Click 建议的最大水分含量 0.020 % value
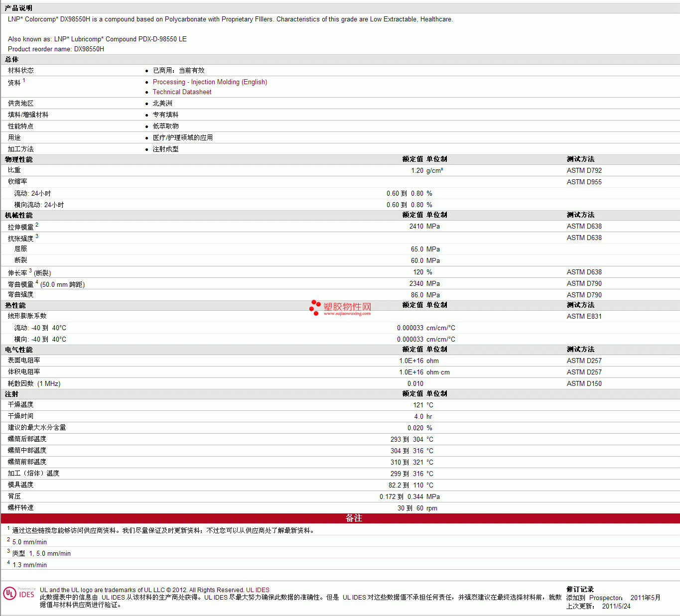The height and width of the screenshot is (616, 680). click(420, 428)
